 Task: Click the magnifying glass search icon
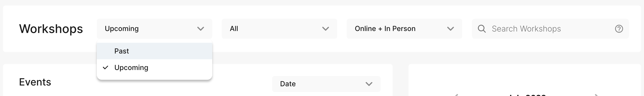(481, 29)
